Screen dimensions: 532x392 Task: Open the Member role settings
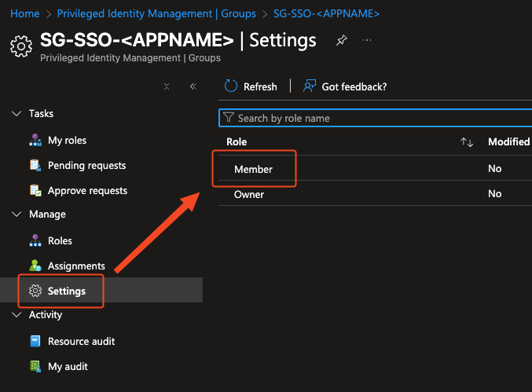(253, 169)
